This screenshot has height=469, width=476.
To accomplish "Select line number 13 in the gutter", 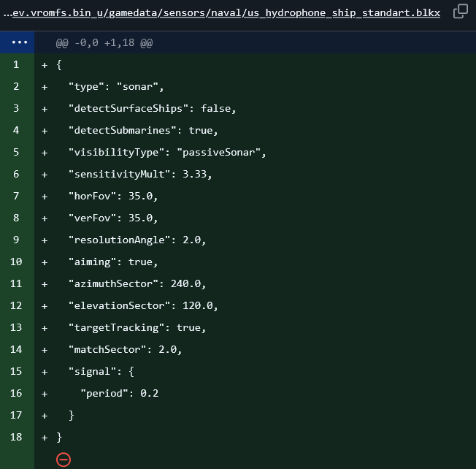I will coord(17,328).
